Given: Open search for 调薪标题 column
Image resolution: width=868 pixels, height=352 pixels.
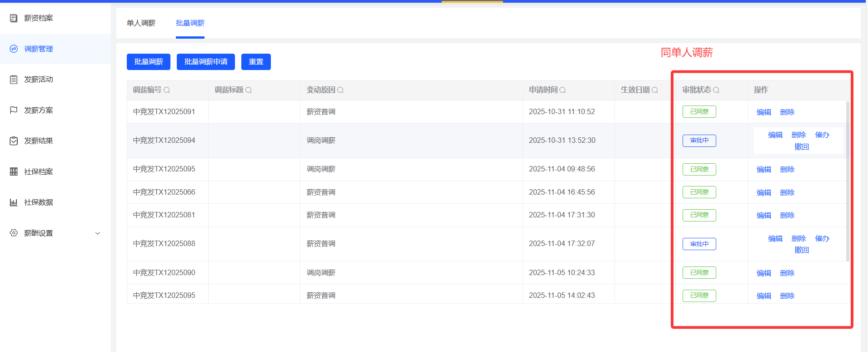Looking at the screenshot, I should click(x=249, y=90).
